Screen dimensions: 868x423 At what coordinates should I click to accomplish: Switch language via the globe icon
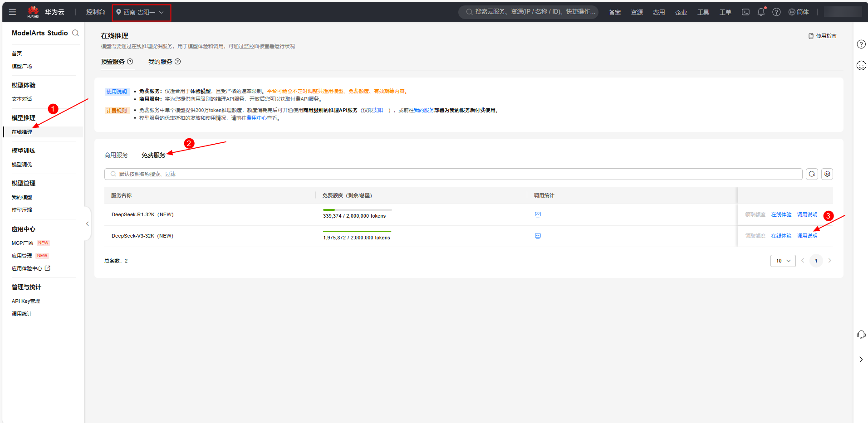point(799,12)
